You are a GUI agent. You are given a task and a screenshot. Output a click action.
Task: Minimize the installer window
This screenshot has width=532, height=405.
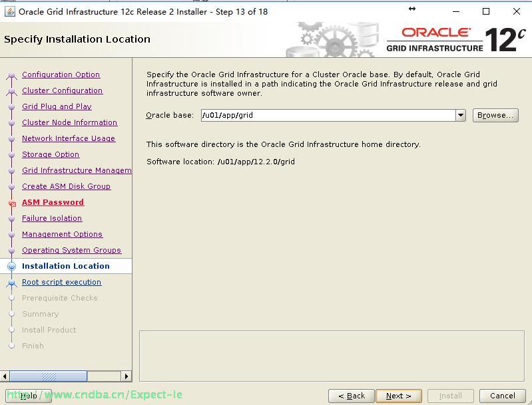456,11
